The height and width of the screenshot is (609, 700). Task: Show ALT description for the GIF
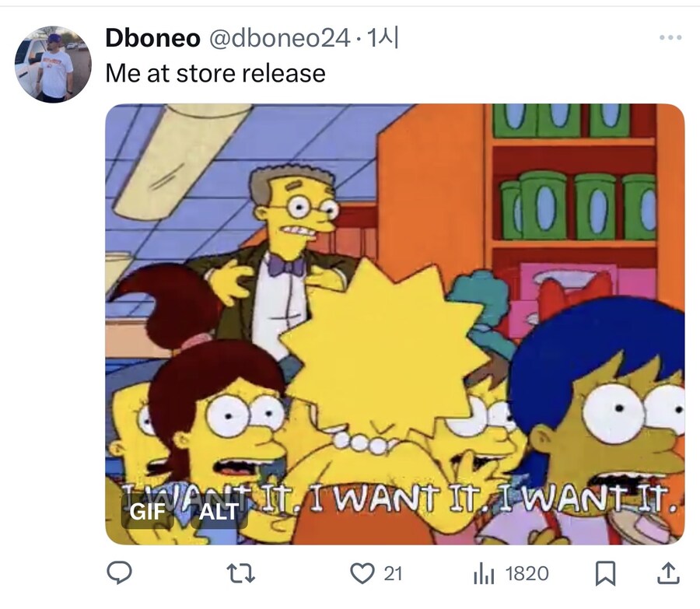(219, 512)
